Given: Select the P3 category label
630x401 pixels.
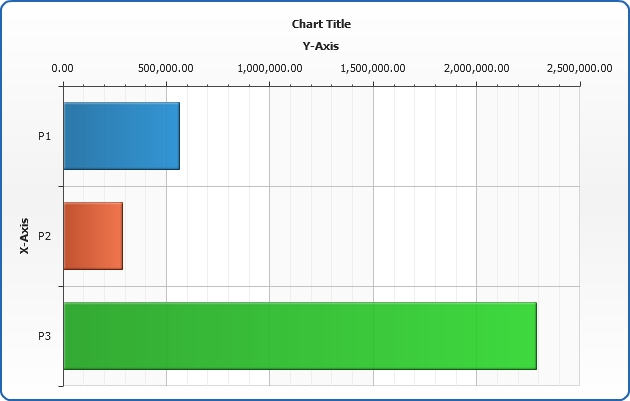Looking at the screenshot, I should tap(44, 336).
